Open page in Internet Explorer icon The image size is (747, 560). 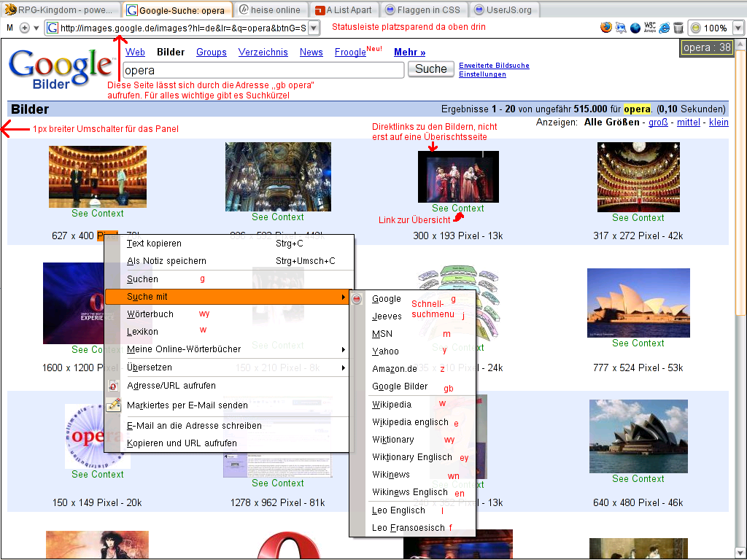point(664,28)
